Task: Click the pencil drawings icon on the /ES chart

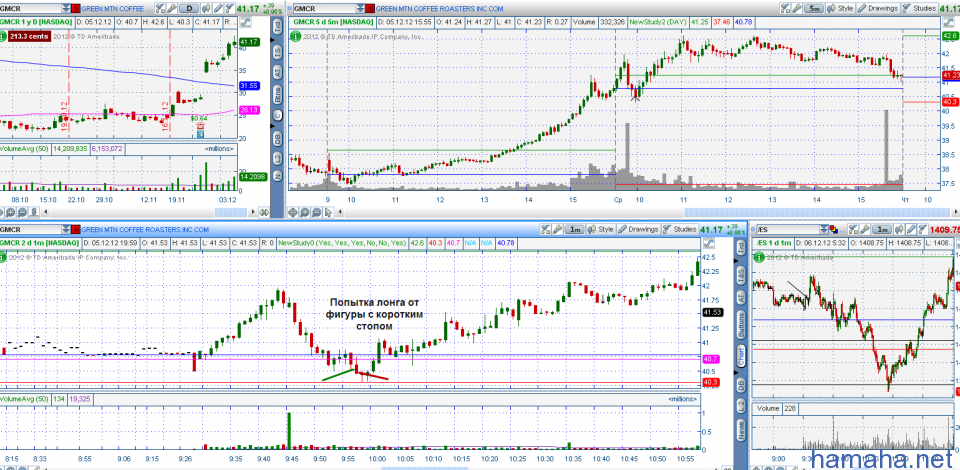Action: [910, 229]
